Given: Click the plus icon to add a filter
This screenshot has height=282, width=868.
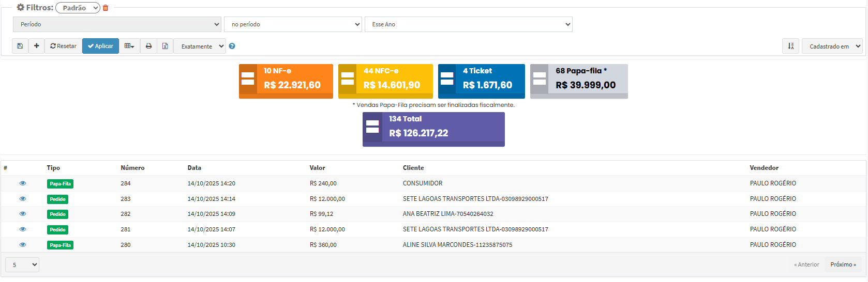Looking at the screenshot, I should pos(37,46).
